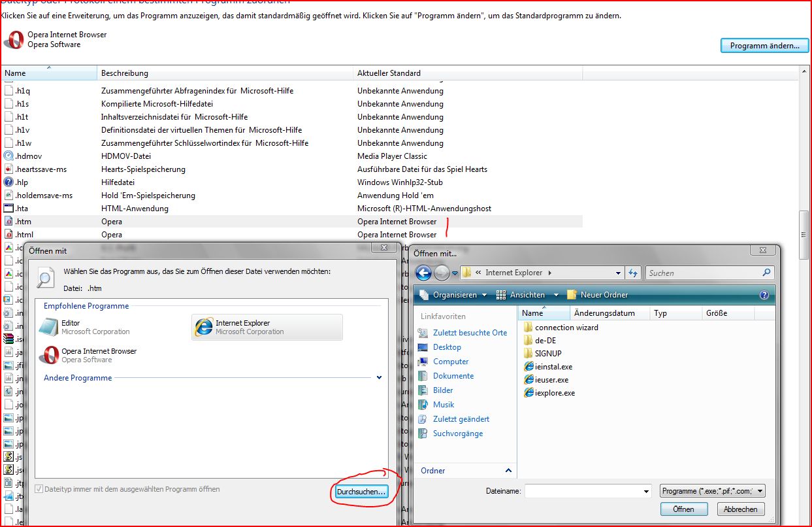
Task: Click the Durchsuchen button
Action: 361,491
